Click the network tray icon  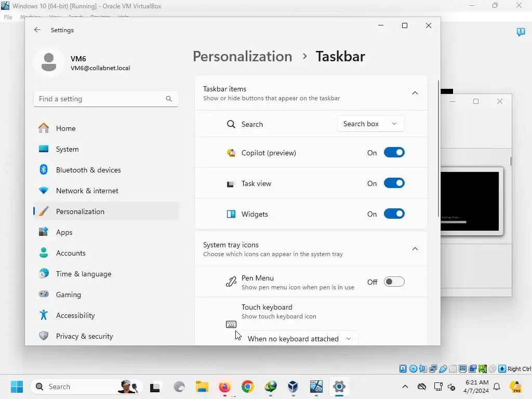coord(438,387)
